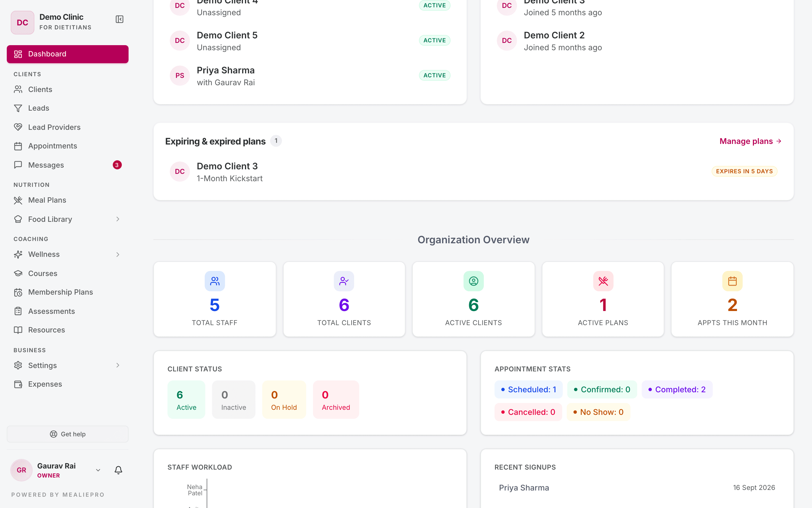
Task: Click the Active Clients icon
Action: 473,281
